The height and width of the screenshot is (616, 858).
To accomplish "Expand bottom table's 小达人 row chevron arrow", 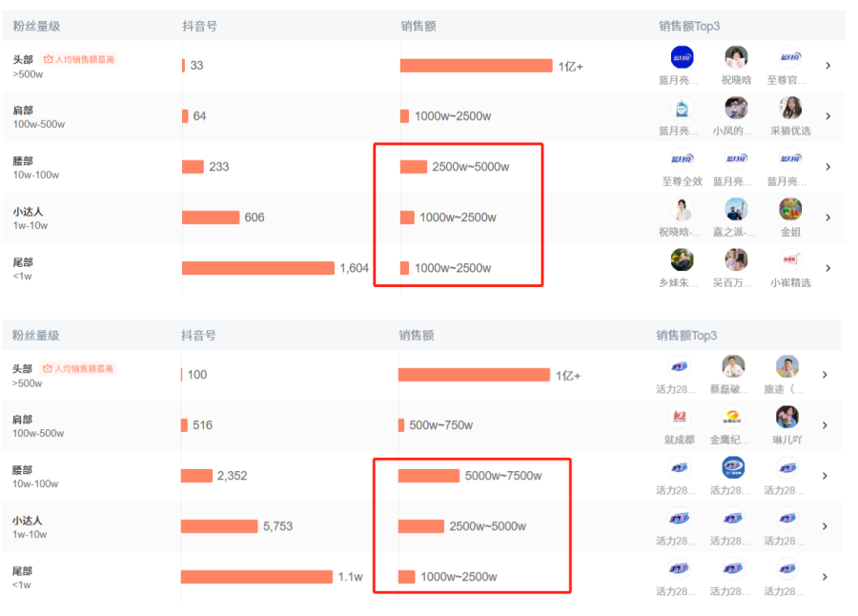I will [x=825, y=526].
